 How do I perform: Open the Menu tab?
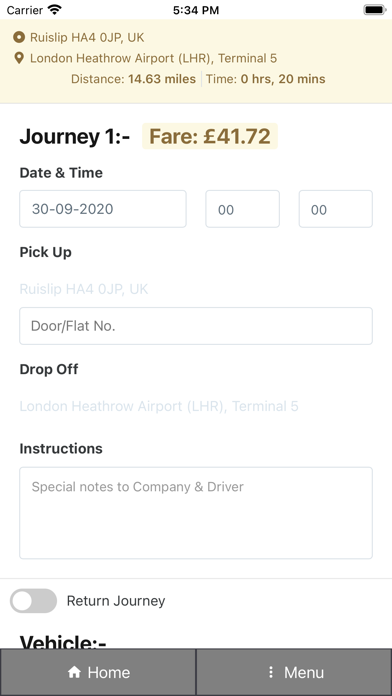tap(294, 672)
